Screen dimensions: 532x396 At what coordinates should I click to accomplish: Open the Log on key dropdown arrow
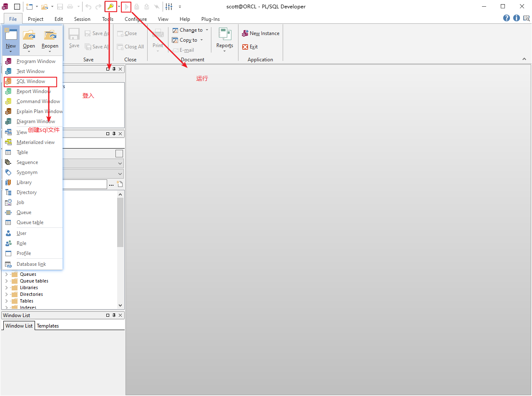119,7
